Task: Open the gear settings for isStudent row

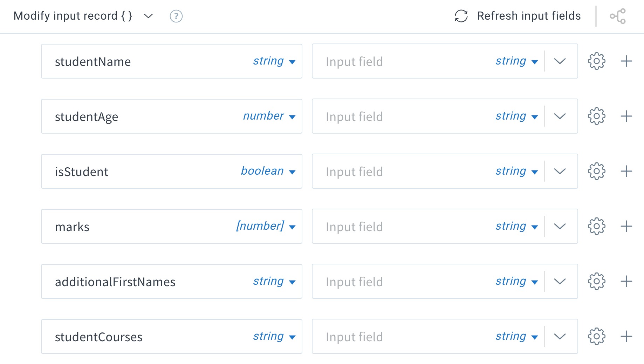Action: [x=596, y=171]
